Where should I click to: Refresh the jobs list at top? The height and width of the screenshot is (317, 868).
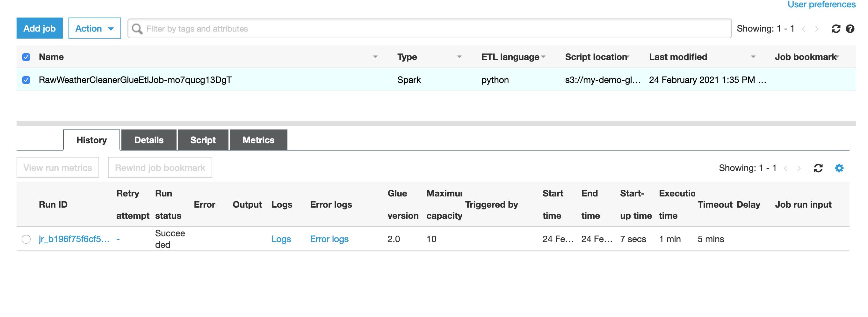click(x=835, y=29)
